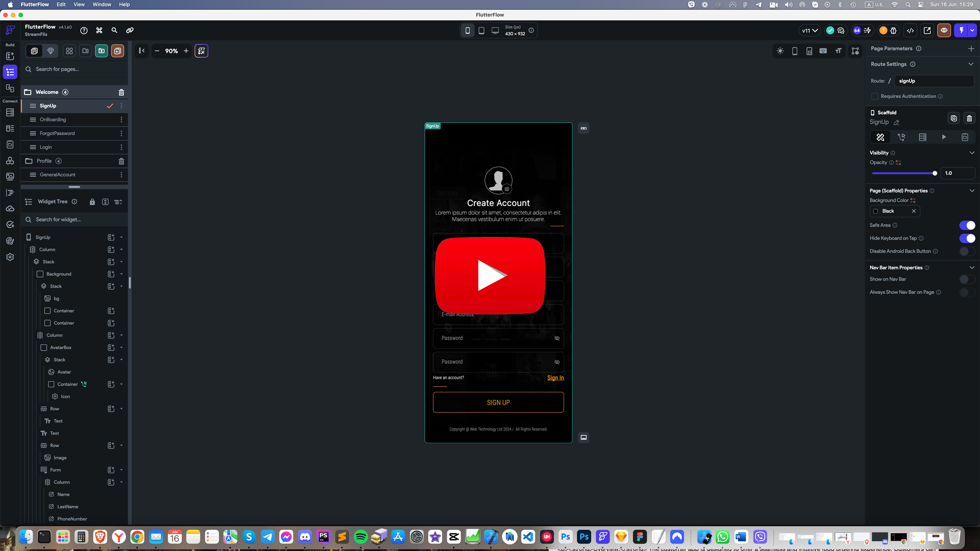980x551 pixels.
Task: Collapse Route Settings section chevron
Action: (x=971, y=64)
